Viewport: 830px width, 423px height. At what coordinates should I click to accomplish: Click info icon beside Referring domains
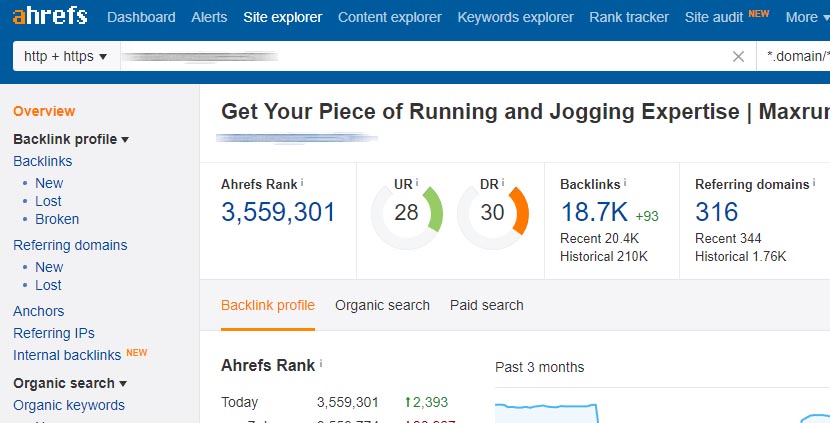point(814,184)
